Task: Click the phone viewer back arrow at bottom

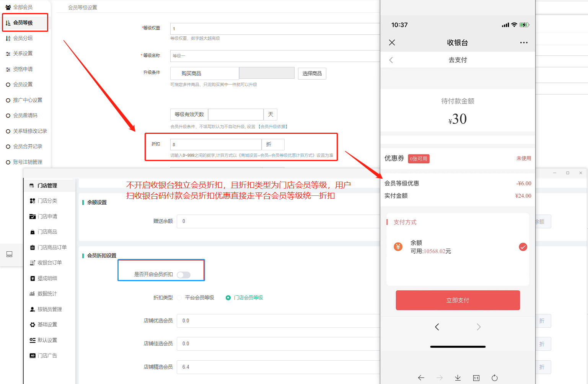Action: click(x=421, y=378)
